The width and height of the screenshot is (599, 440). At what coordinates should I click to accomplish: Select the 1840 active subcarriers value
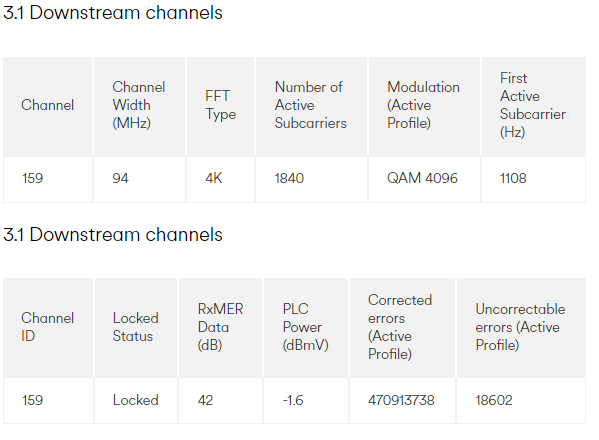point(289,178)
